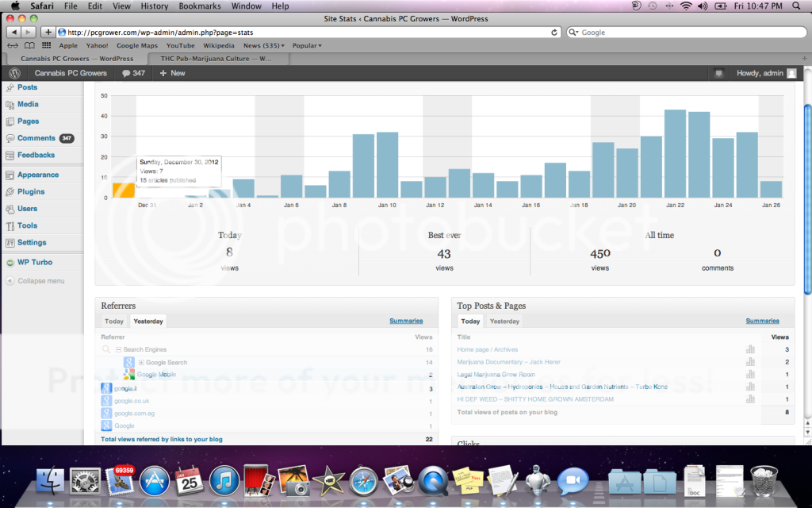The width and height of the screenshot is (812, 508).
Task: Open Finder from the Dock
Action: [x=50, y=481]
